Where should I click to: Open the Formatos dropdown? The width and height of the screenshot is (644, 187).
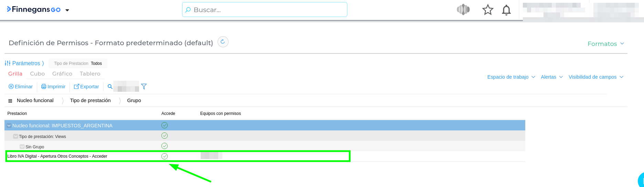tap(605, 44)
